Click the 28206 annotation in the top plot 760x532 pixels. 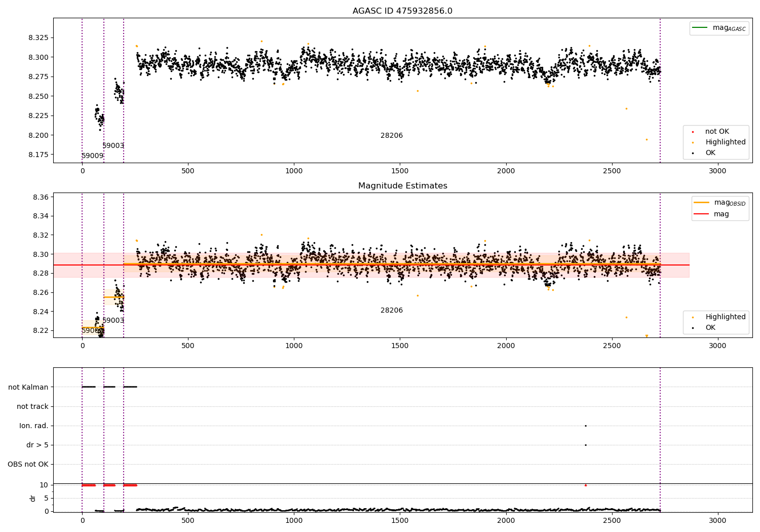point(392,136)
